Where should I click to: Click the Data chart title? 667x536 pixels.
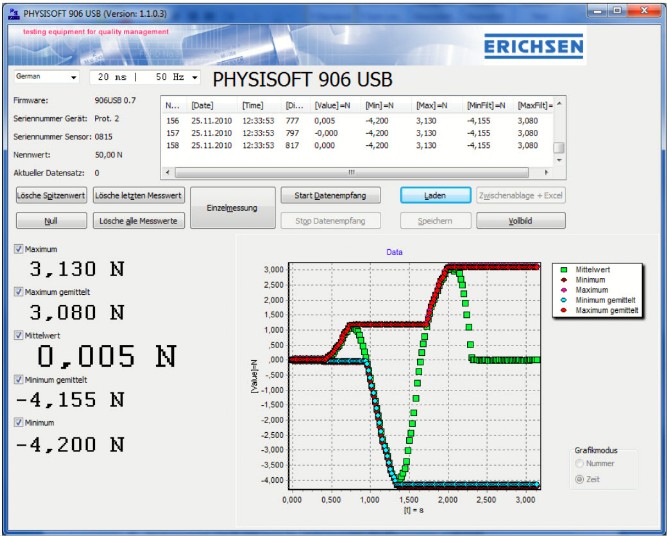click(394, 252)
